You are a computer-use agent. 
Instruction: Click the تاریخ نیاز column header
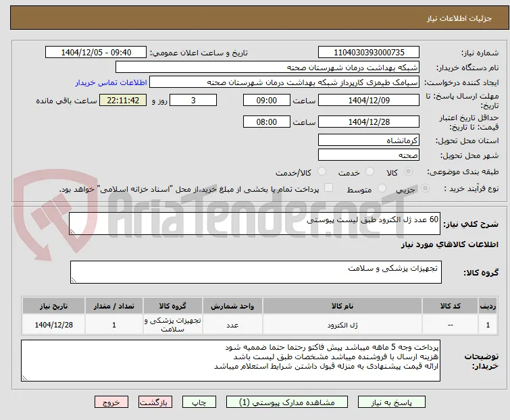[53, 306]
